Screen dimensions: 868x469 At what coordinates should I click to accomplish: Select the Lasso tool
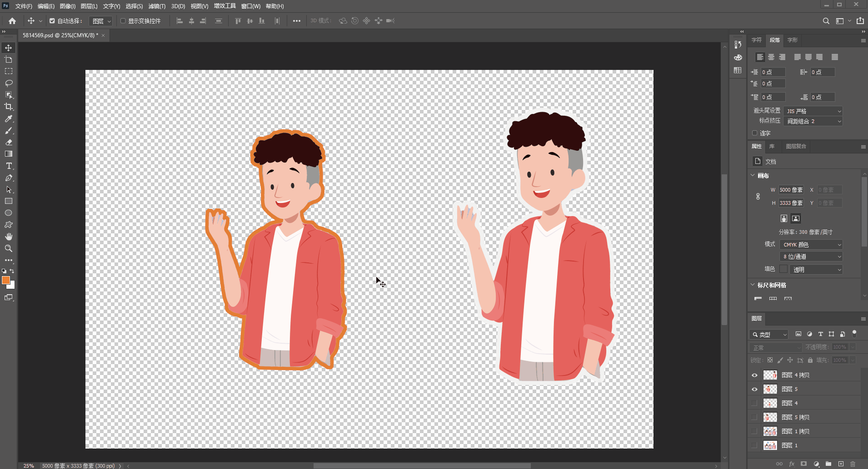click(9, 83)
